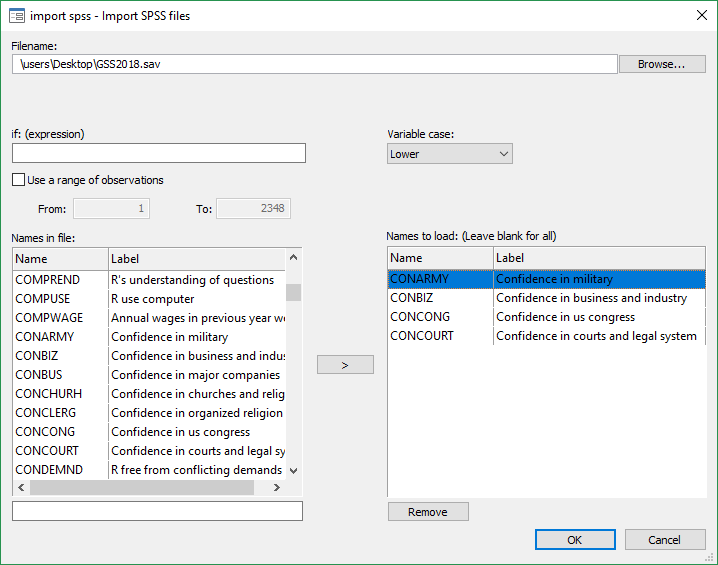
Task: Click the Cancel button
Action: (665, 540)
